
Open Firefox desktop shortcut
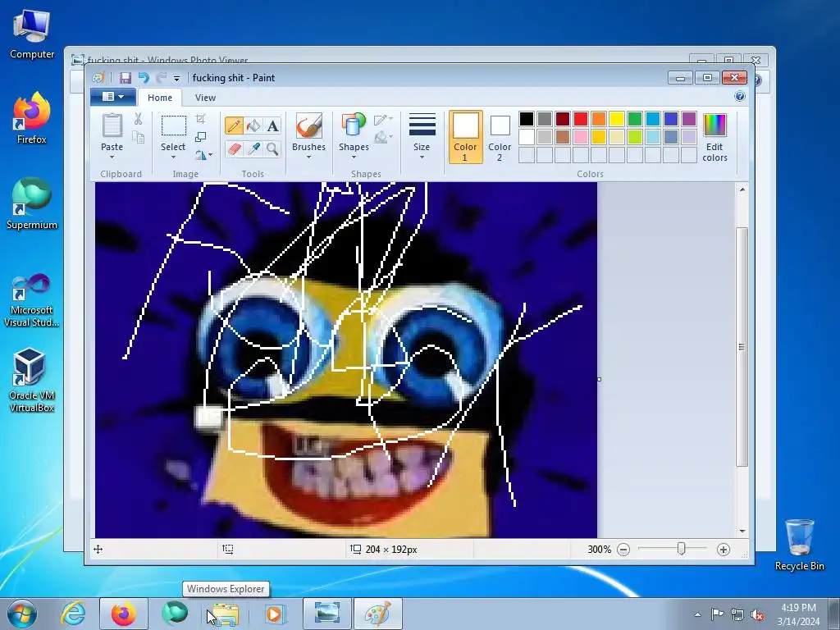[32, 118]
